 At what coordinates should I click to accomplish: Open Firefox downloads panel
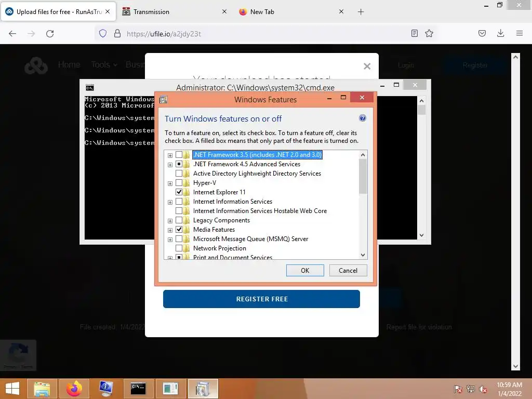500,33
